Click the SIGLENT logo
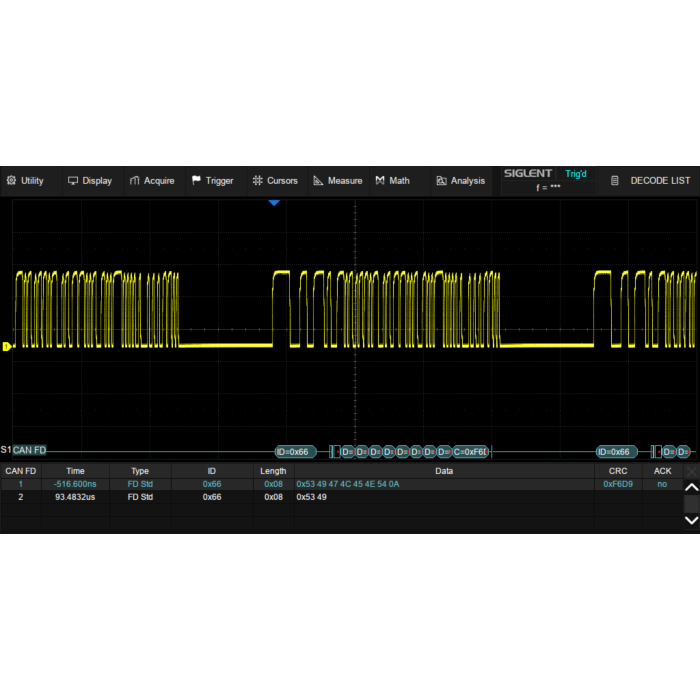 pos(527,174)
